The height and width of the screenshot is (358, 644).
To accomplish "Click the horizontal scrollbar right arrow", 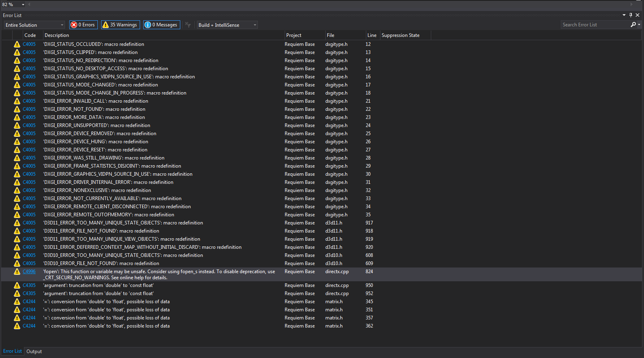I will coord(631,4).
